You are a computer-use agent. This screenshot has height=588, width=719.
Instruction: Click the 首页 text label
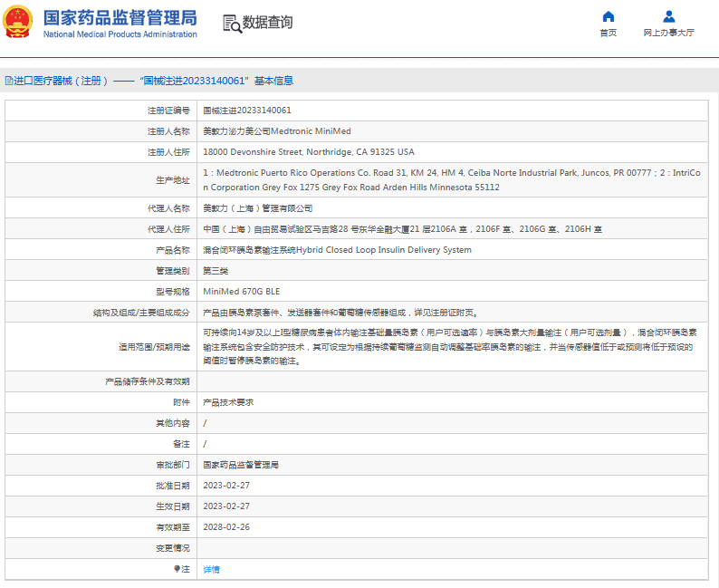coord(608,33)
